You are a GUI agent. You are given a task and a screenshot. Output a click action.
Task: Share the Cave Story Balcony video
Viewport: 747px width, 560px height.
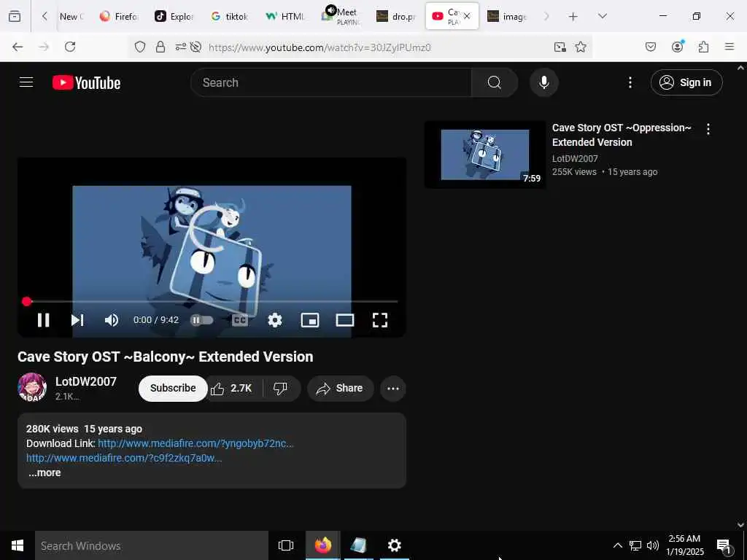[340, 389]
